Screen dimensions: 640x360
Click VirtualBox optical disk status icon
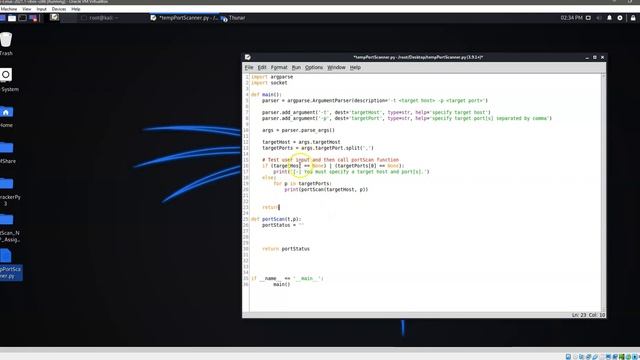click(x=575, y=357)
